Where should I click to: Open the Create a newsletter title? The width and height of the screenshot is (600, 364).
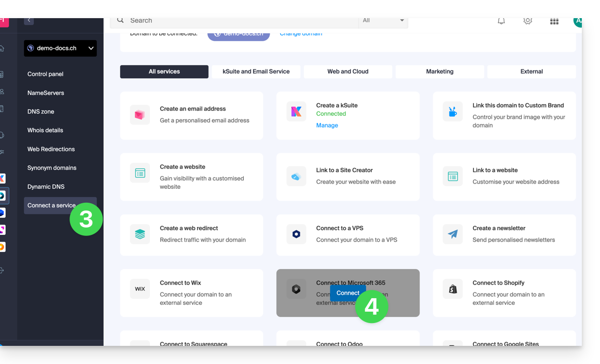(499, 228)
